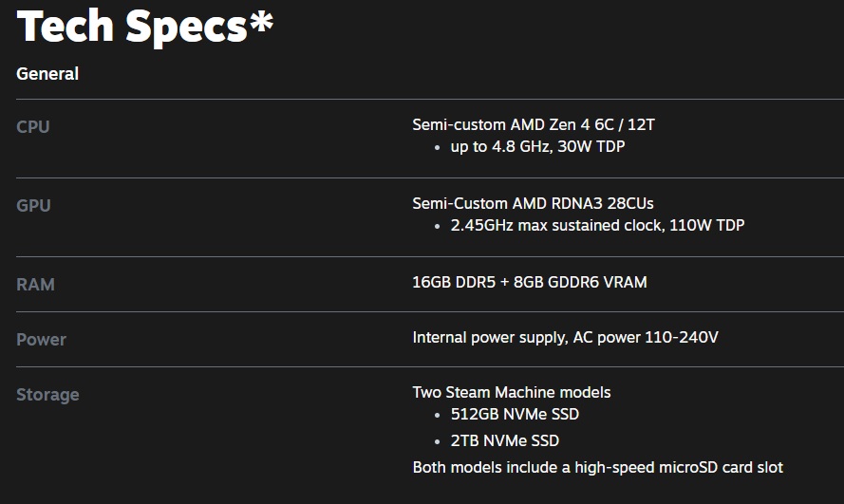Click the Semi-Custom AMD RDNA3 28CUs text

(x=533, y=203)
